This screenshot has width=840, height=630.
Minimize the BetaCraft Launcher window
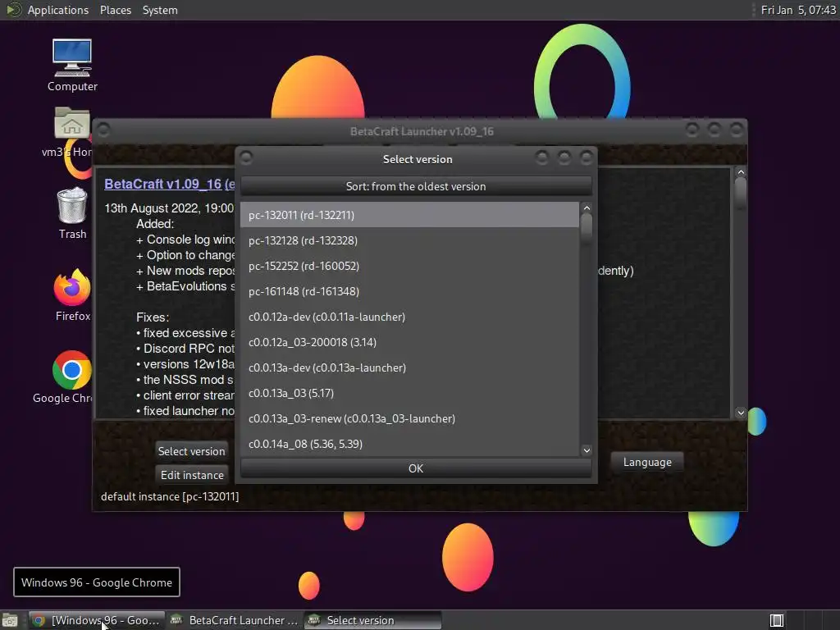[692, 130]
